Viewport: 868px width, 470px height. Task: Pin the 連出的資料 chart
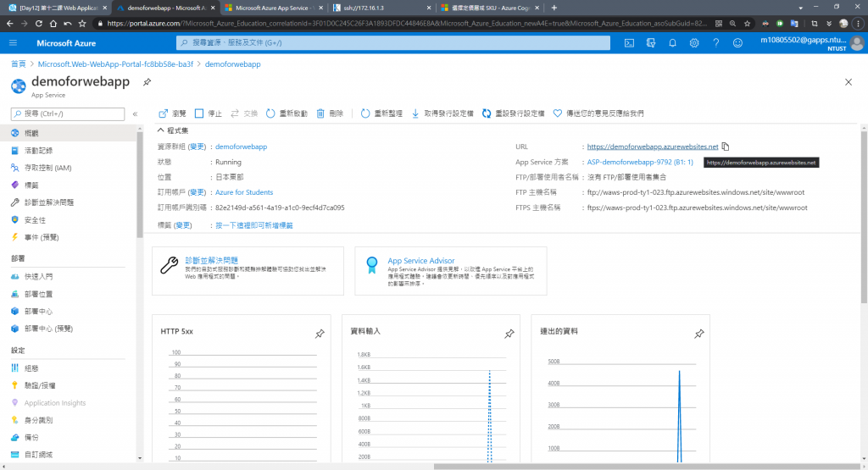[699, 334]
